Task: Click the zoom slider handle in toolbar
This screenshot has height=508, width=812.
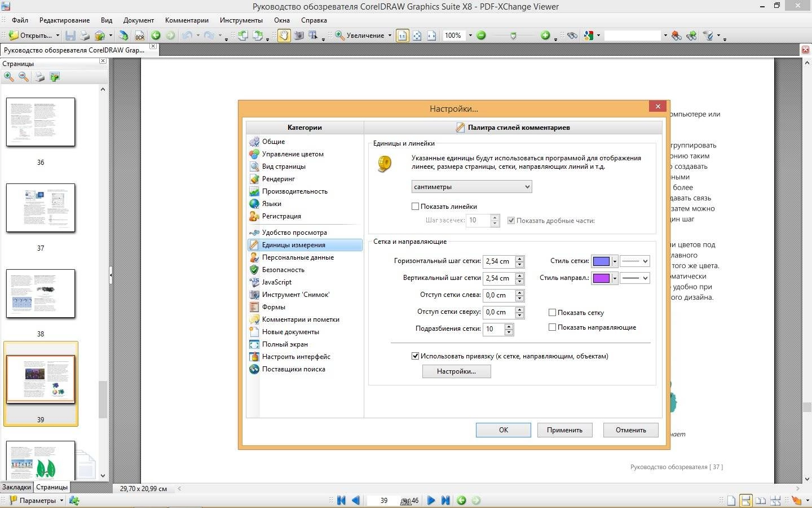Action: [x=513, y=36]
